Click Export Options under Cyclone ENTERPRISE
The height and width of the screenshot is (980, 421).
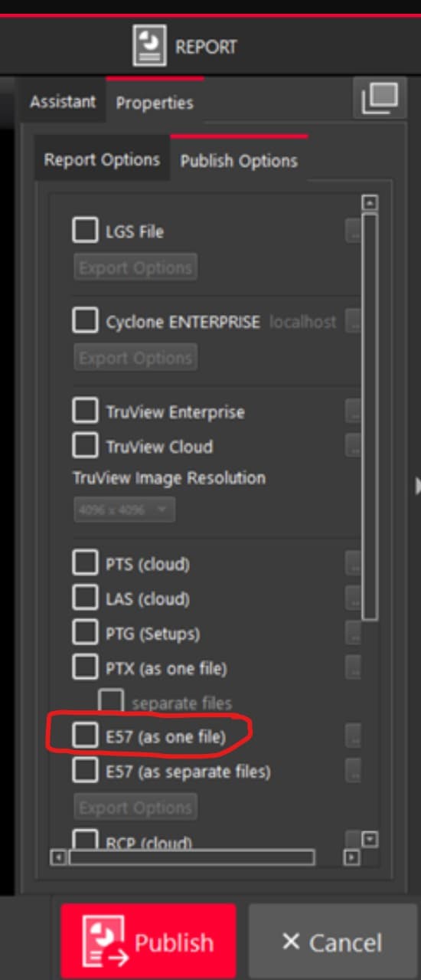pyautogui.click(x=135, y=358)
